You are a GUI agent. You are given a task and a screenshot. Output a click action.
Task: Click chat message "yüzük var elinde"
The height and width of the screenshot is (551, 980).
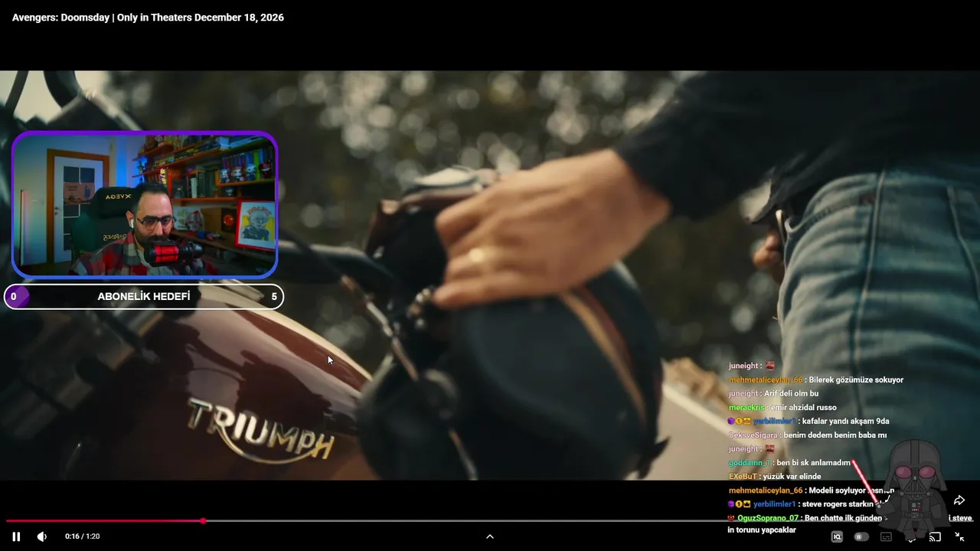point(792,476)
